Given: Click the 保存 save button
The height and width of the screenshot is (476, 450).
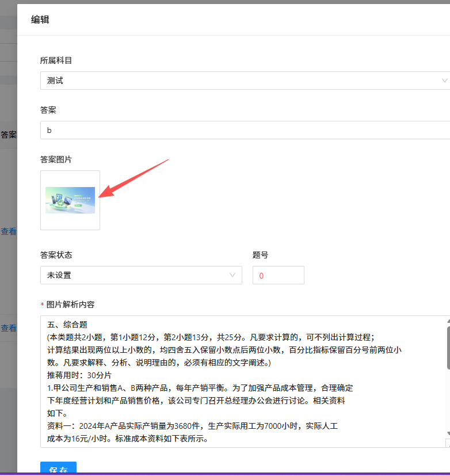Looking at the screenshot, I should (58, 469).
